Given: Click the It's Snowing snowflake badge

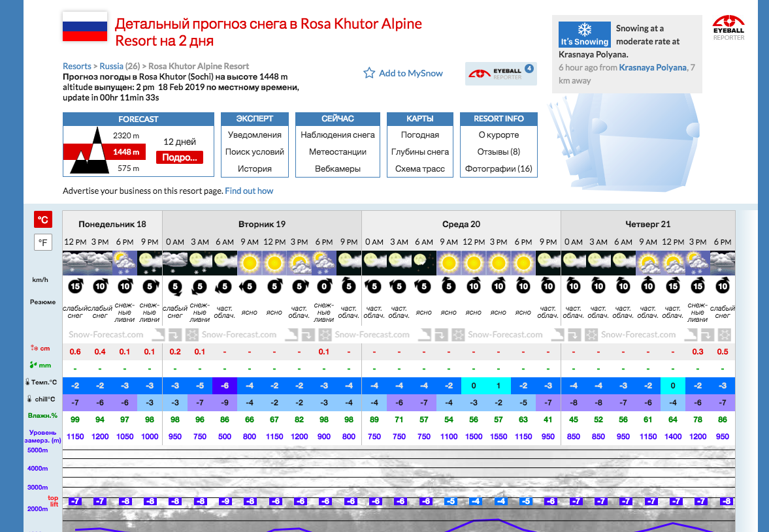Looking at the screenshot, I should tap(585, 35).
